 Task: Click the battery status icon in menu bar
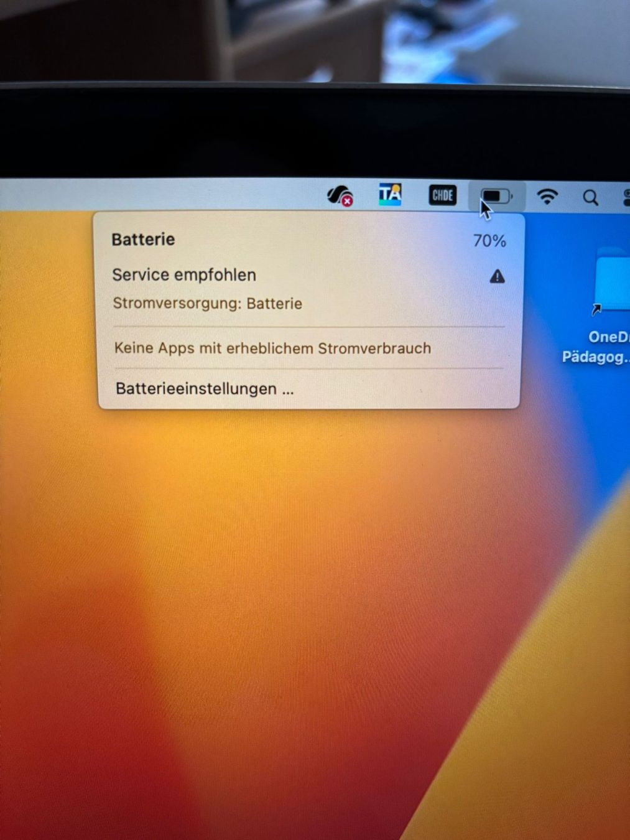coord(496,197)
